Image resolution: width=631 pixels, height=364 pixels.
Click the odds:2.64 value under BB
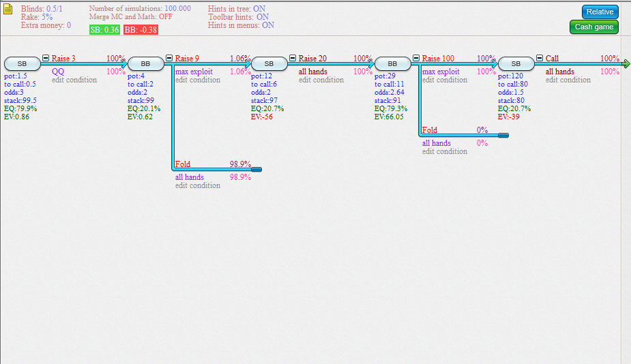[x=390, y=92]
